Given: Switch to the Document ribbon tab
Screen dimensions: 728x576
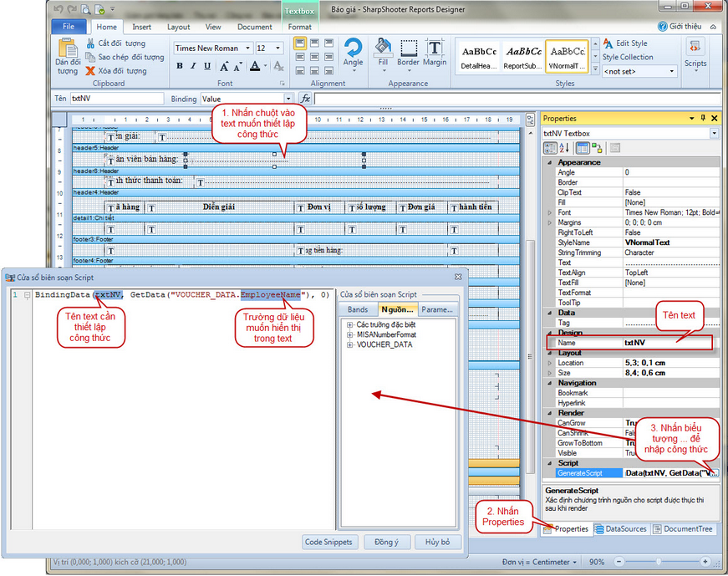Looking at the screenshot, I should tap(254, 27).
